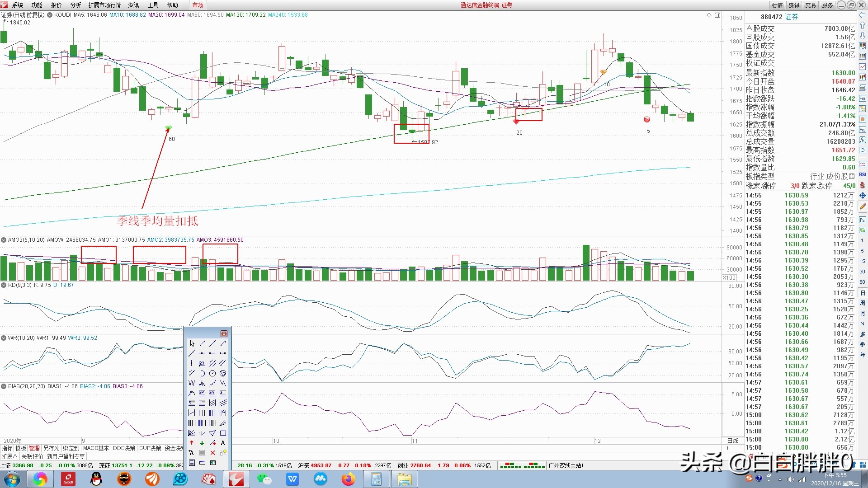
Task: Expand the AMO2 volume indicator options
Action: click(4, 240)
